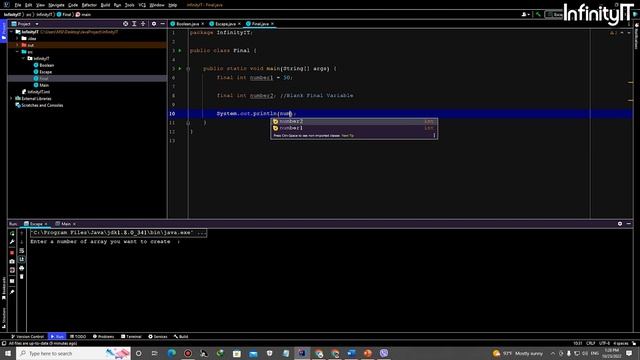This screenshot has height=360, width=640.
Task: Open the File menu
Action: [18, 5]
